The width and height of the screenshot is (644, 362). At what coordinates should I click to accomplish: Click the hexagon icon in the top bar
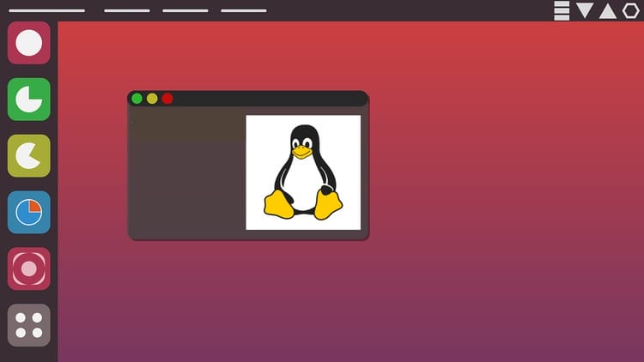(631, 10)
